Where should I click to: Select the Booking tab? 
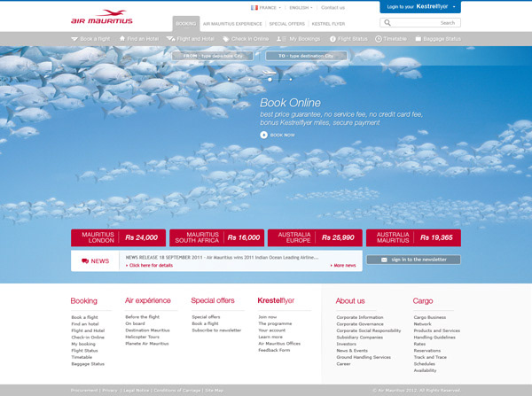coord(186,24)
